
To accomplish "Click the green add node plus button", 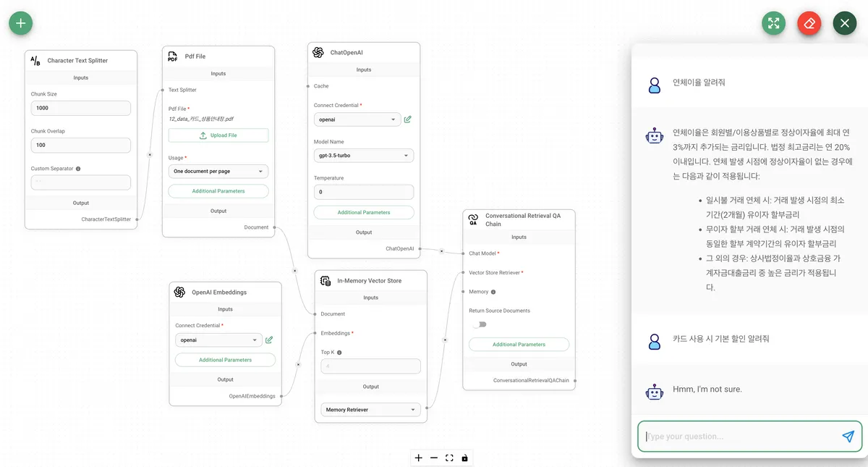I will [21, 23].
